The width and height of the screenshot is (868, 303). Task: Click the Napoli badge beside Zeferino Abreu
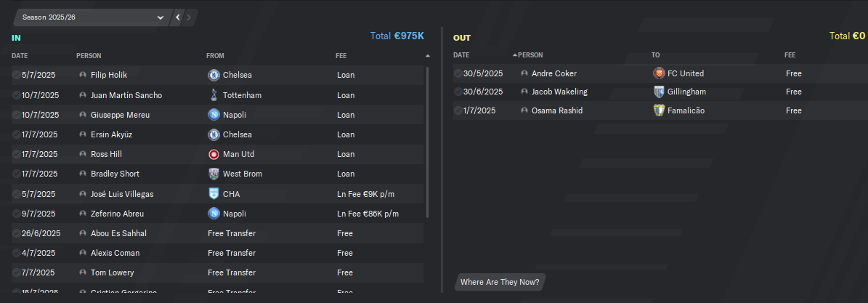point(214,214)
